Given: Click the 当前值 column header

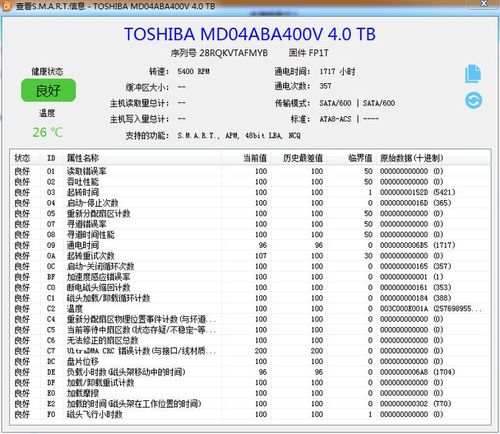Looking at the screenshot, I should 255,158.
